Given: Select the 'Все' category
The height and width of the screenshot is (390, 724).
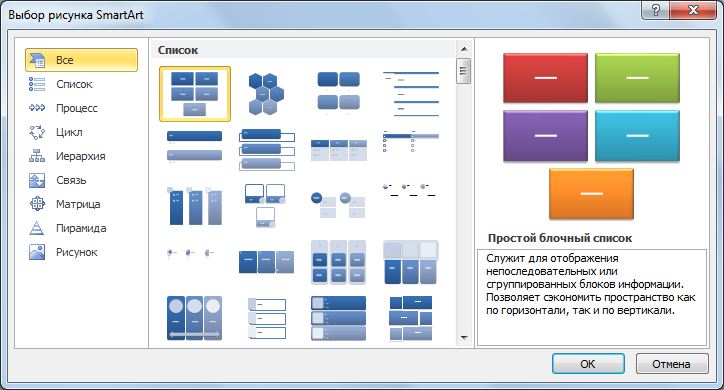Looking at the screenshot, I should tap(81, 60).
